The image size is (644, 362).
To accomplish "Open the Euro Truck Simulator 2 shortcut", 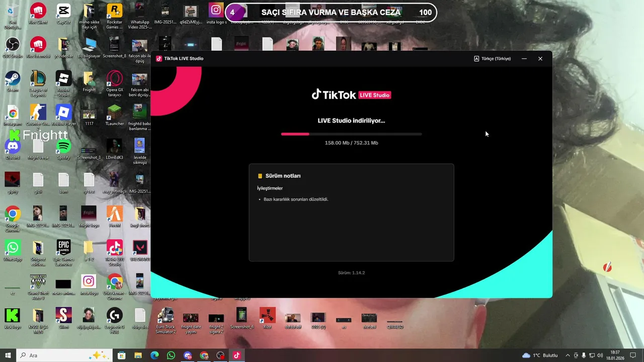I will click(166, 321).
